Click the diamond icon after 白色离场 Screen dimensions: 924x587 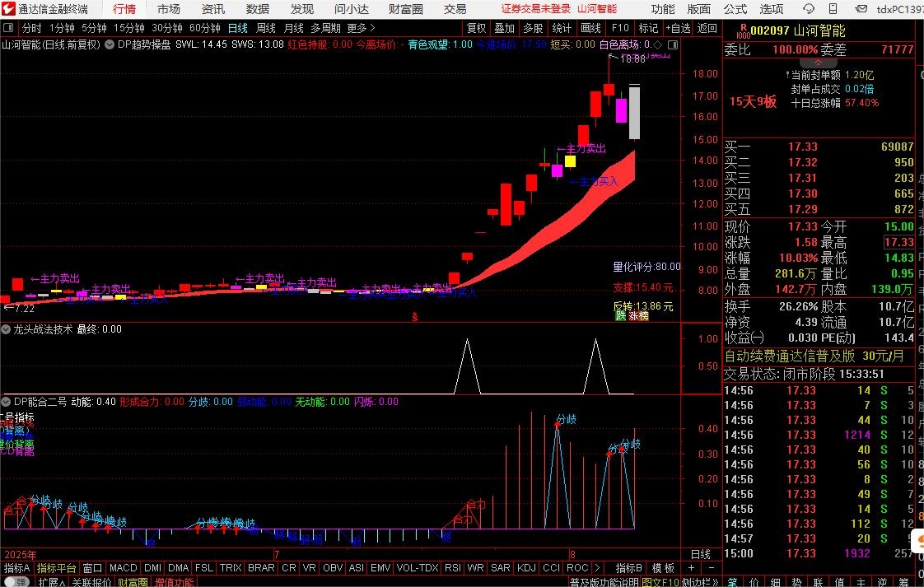(658, 44)
